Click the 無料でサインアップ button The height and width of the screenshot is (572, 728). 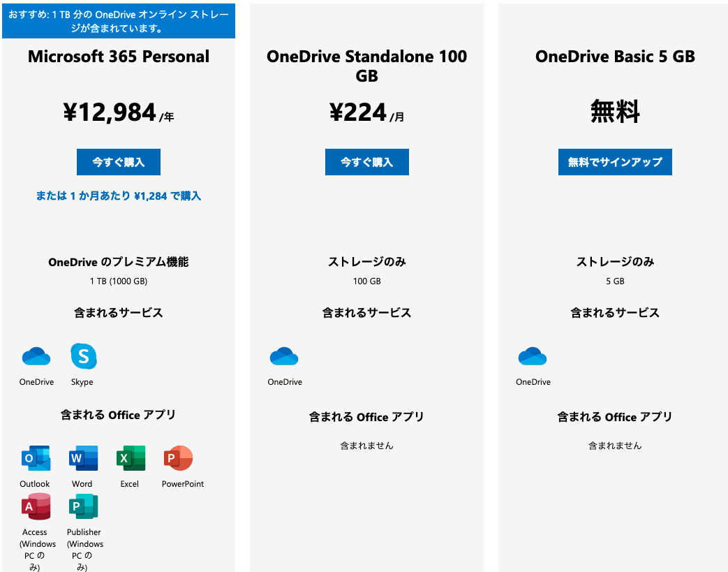pos(615,162)
